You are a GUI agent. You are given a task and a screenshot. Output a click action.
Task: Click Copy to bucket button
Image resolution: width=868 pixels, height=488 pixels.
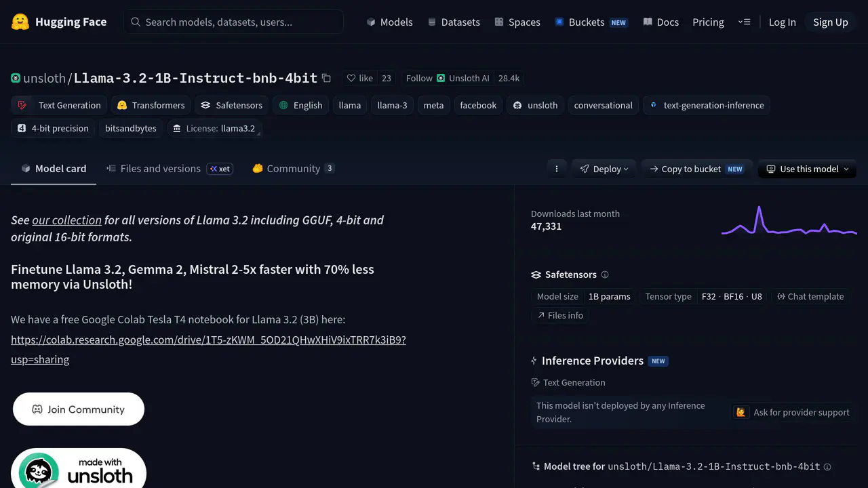coord(696,169)
